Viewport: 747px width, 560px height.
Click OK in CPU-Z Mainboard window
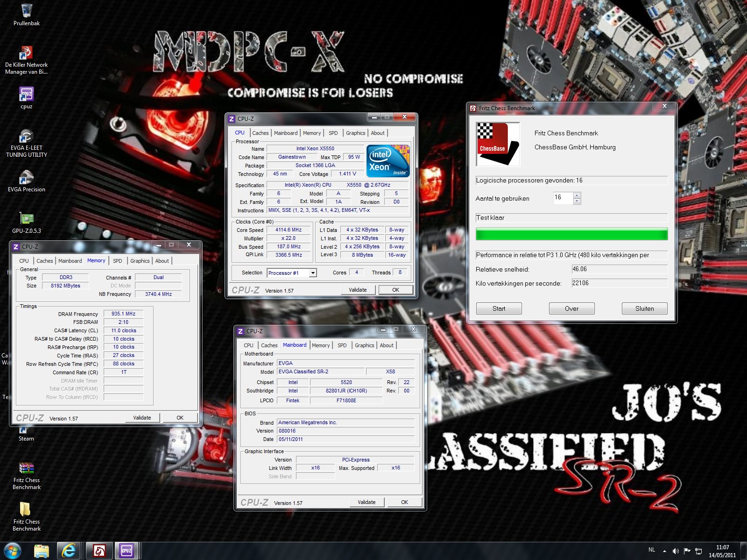404,502
